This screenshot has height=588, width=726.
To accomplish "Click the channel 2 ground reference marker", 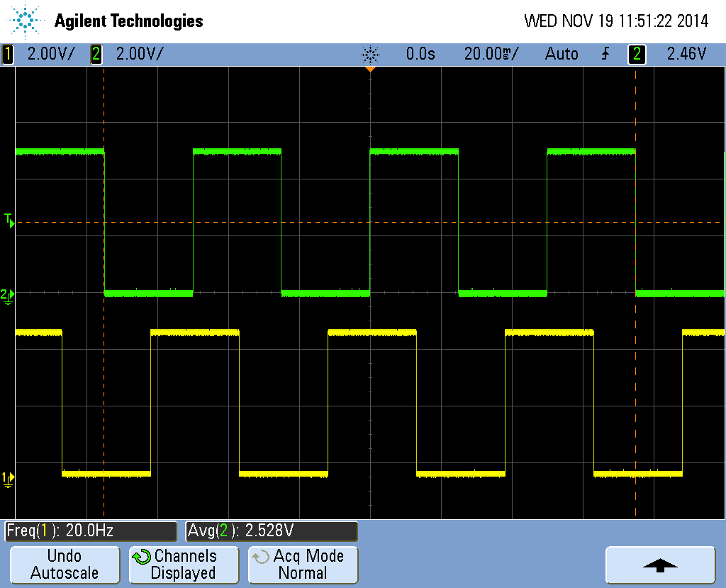I will [8, 294].
